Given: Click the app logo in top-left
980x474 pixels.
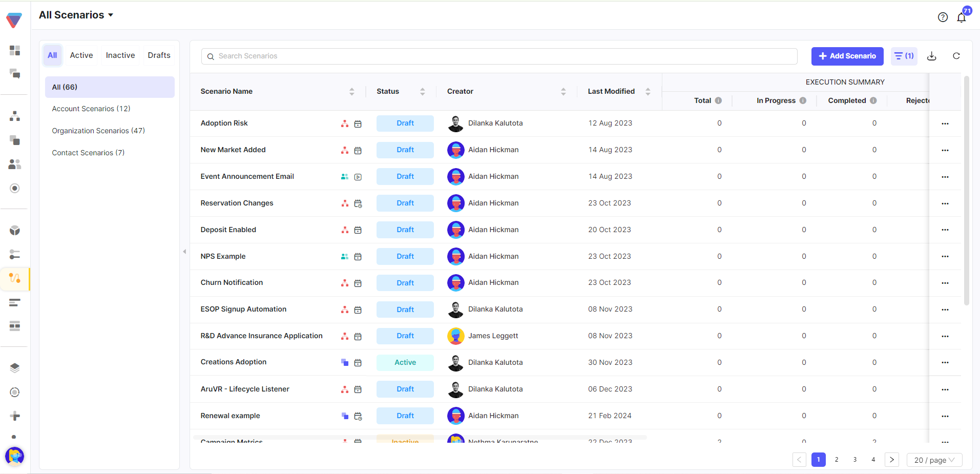Looking at the screenshot, I should (14, 20).
